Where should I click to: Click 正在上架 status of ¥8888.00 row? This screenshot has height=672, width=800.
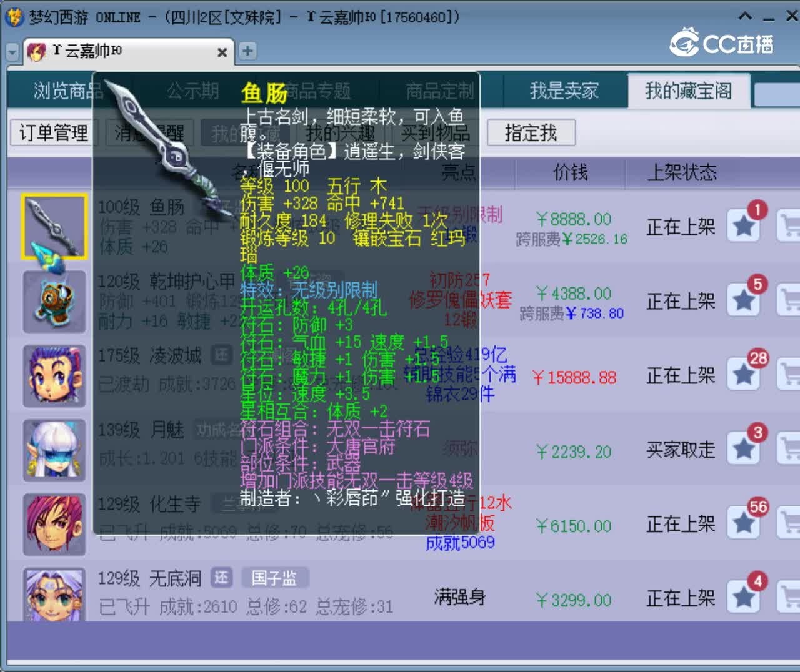[x=681, y=227]
